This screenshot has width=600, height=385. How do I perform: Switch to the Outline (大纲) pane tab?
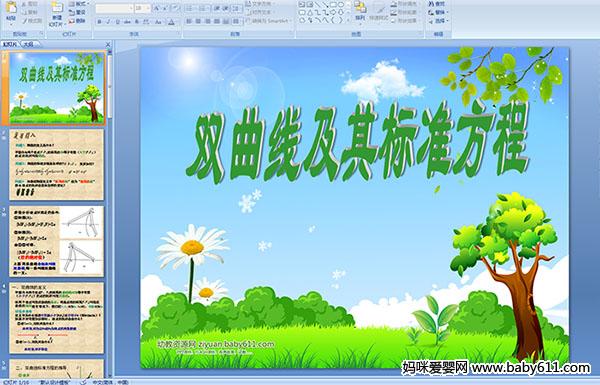pyautogui.click(x=28, y=44)
